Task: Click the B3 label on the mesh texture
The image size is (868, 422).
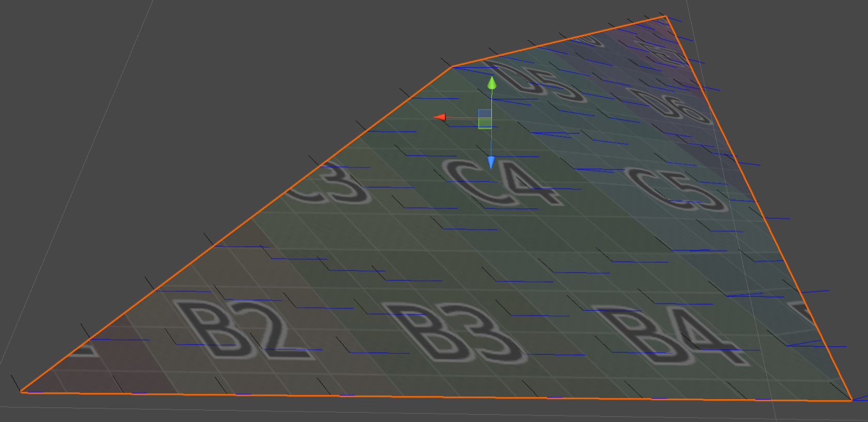Action: click(x=455, y=332)
